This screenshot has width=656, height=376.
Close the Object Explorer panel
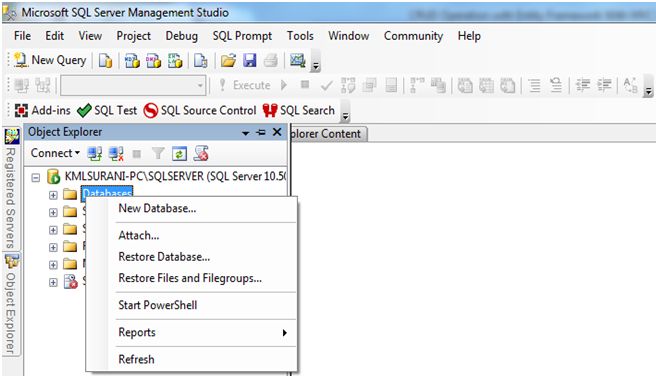pyautogui.click(x=277, y=132)
